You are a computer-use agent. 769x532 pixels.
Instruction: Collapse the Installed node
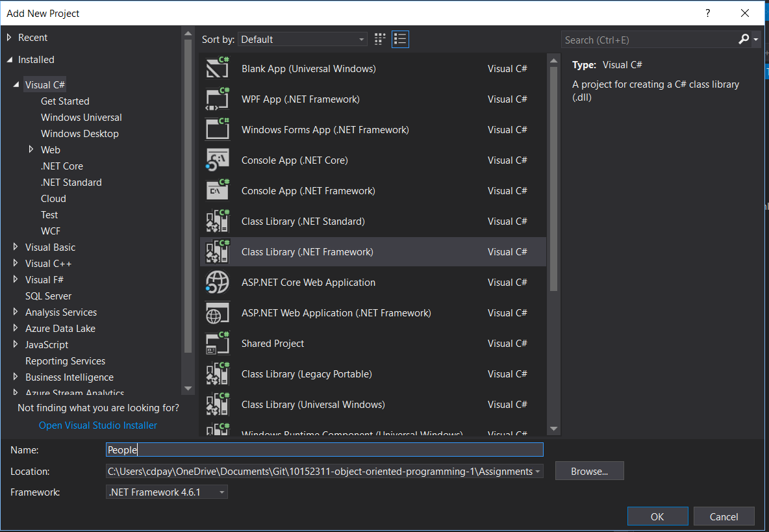(9, 59)
